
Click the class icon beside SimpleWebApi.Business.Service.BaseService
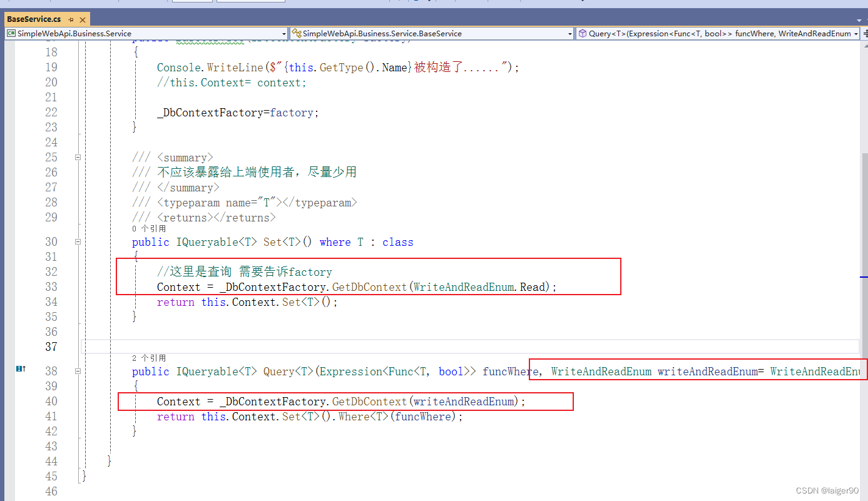299,33
